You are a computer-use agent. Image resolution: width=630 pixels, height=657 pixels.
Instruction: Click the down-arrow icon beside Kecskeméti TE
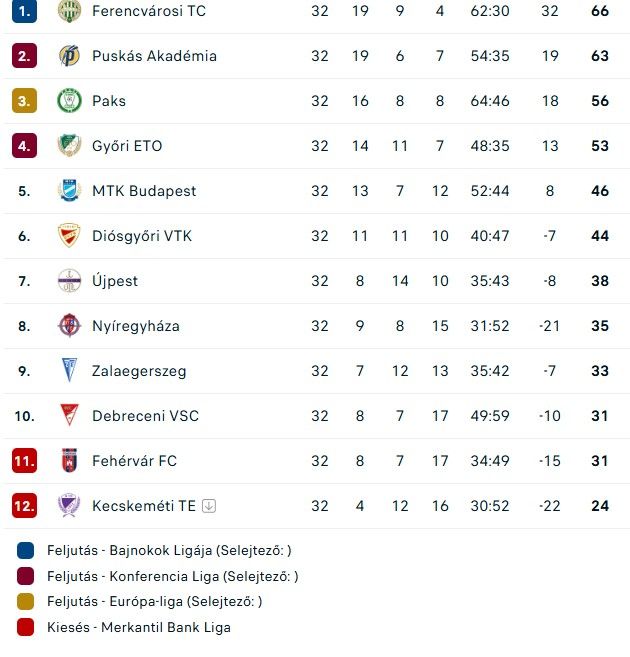click(x=209, y=506)
